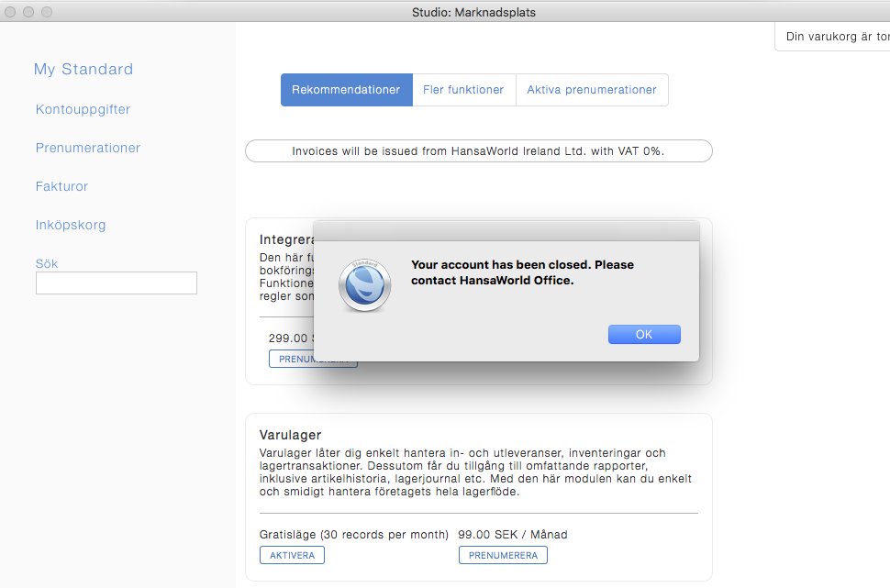Minimize the Studio: Marknadsplats window

tap(28, 12)
